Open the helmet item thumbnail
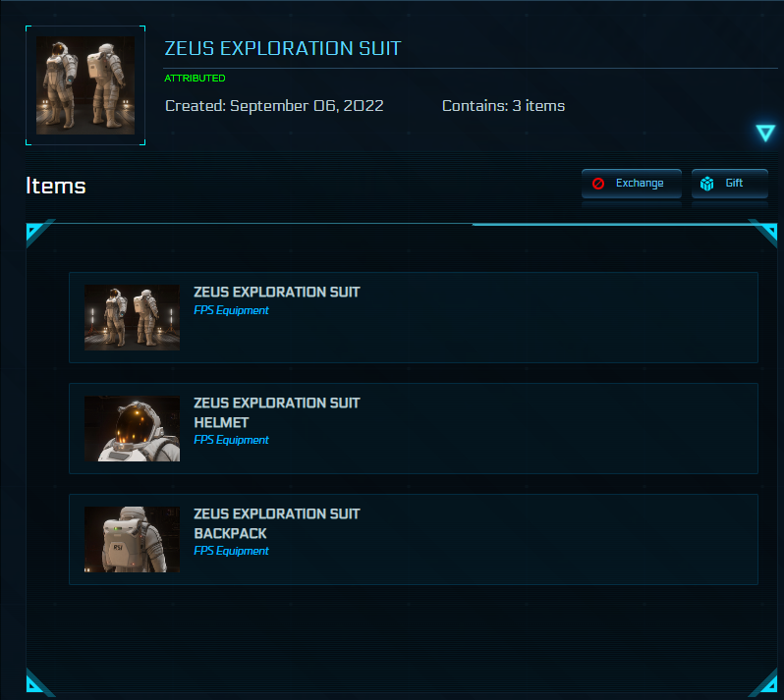Viewport: 784px width, 700px height. tap(132, 429)
